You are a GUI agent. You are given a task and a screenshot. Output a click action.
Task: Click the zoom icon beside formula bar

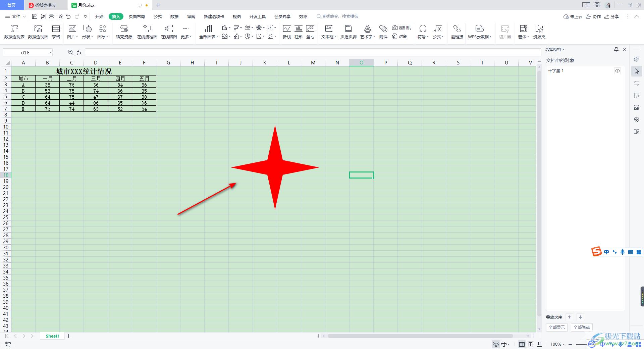pos(70,52)
